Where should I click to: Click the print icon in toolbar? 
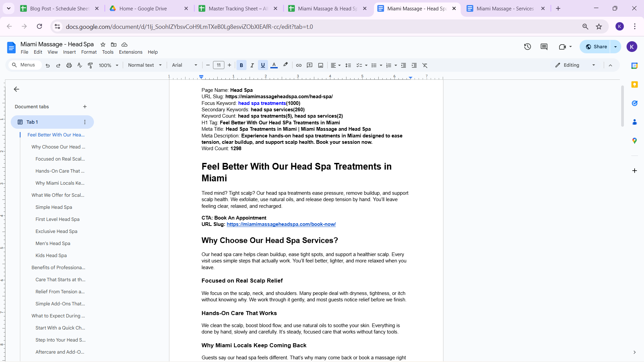point(69,65)
